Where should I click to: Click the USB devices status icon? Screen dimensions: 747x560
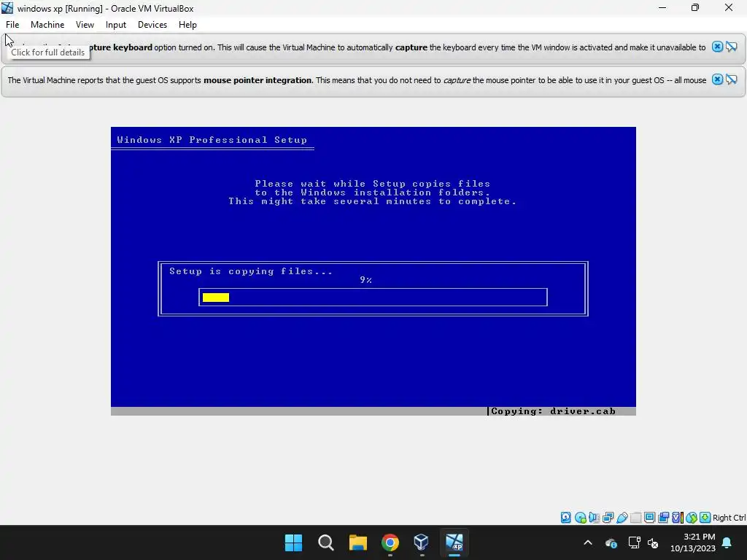click(622, 518)
